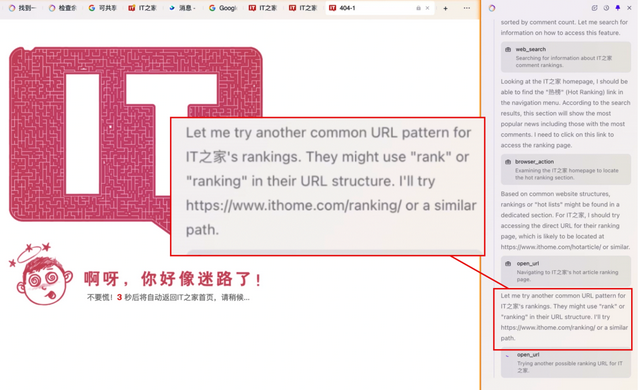Switch to the 消息 tab
The image size is (640, 390).
pyautogui.click(x=182, y=8)
